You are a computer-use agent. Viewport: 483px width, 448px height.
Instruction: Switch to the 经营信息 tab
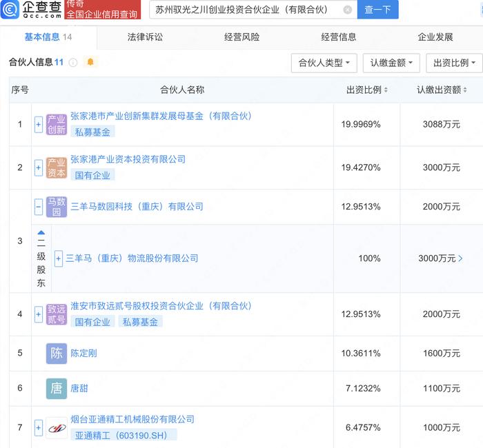coord(339,37)
